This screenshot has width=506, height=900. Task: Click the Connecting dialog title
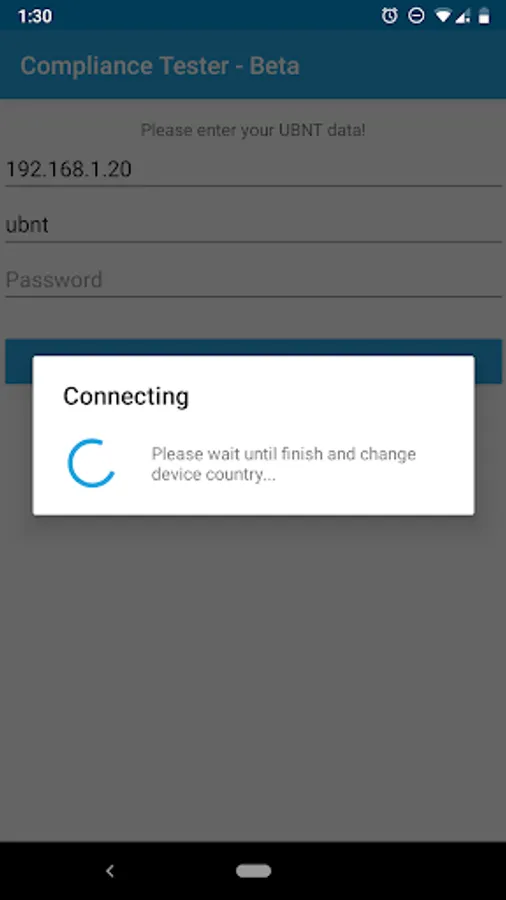(x=126, y=397)
